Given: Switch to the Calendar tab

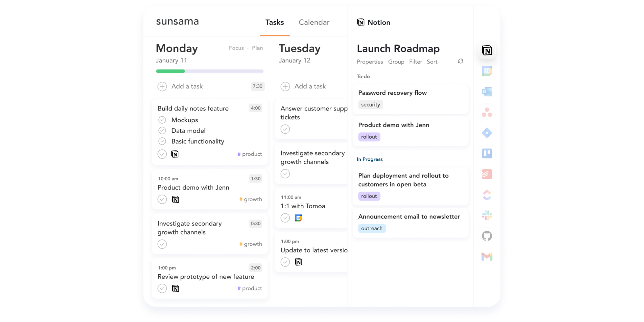Looking at the screenshot, I should coord(314,22).
